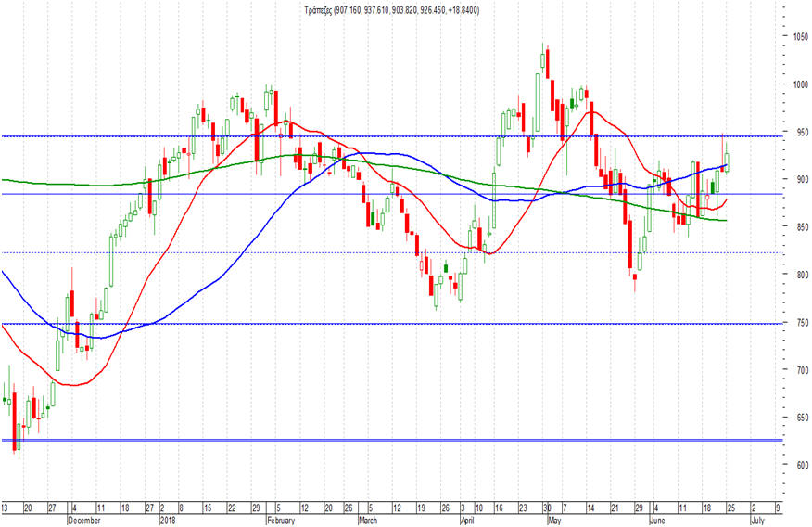Viewport: 812px width, 527px height.
Task: Select the horizontal line at the 750 level
Action: click(x=392, y=324)
